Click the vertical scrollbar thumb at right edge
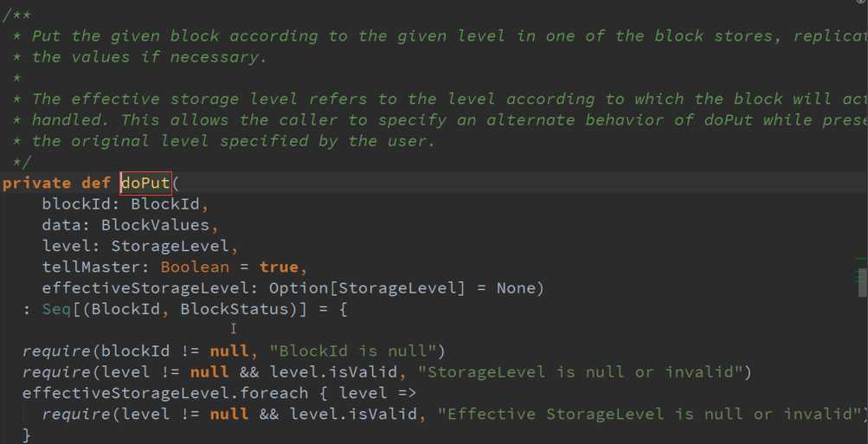 [x=863, y=283]
